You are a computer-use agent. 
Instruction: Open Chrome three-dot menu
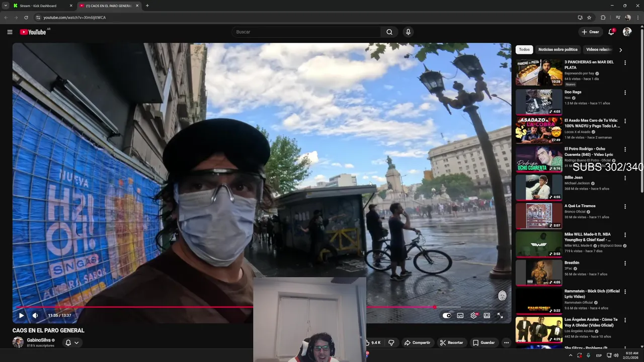(638, 17)
